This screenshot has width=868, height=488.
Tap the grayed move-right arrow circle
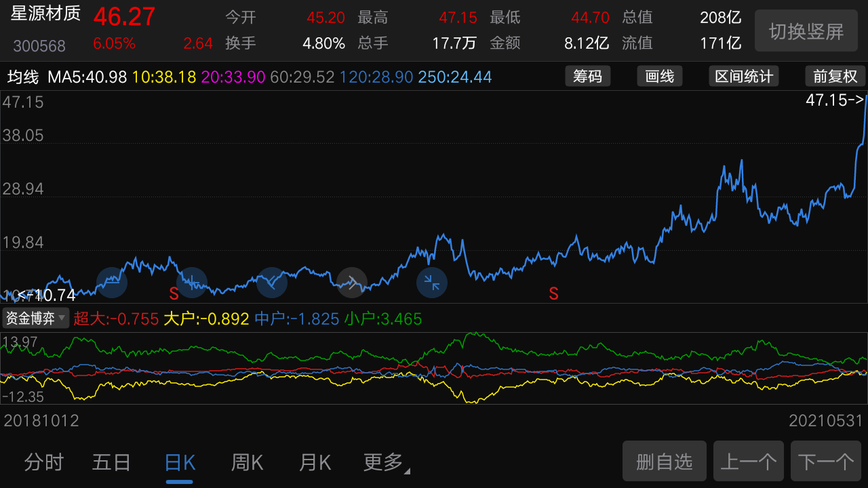tap(352, 283)
